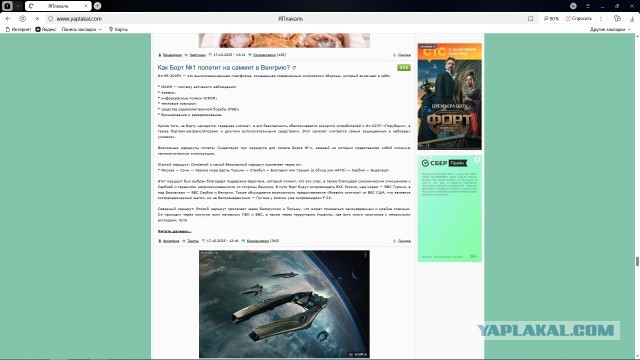Open the author link under the Борт №1 article
The width and height of the screenshot is (640, 360).
point(171,241)
